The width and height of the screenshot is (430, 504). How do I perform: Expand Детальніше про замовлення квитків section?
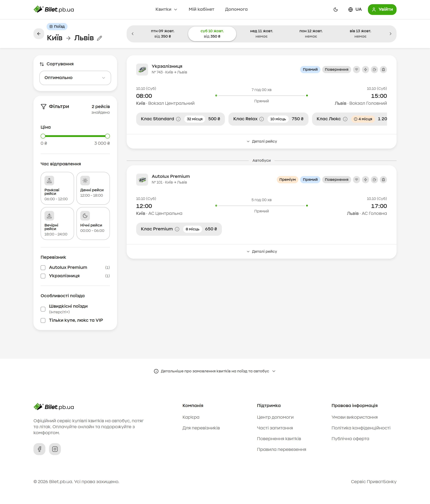[215, 371]
